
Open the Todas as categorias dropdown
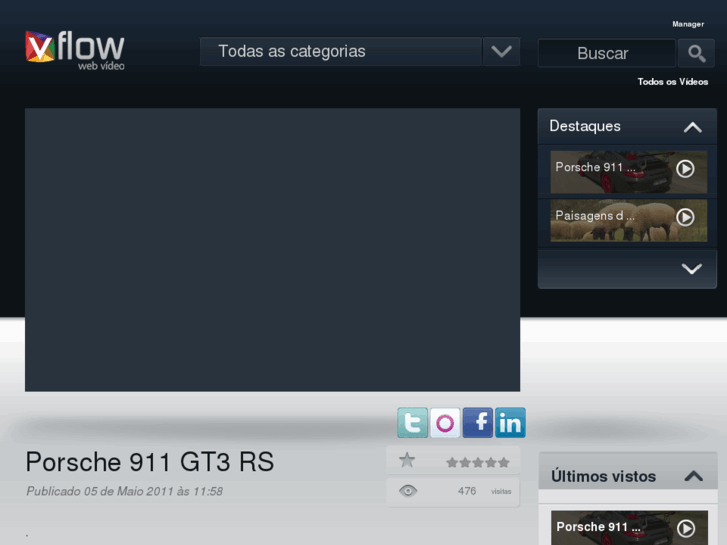[x=341, y=51]
